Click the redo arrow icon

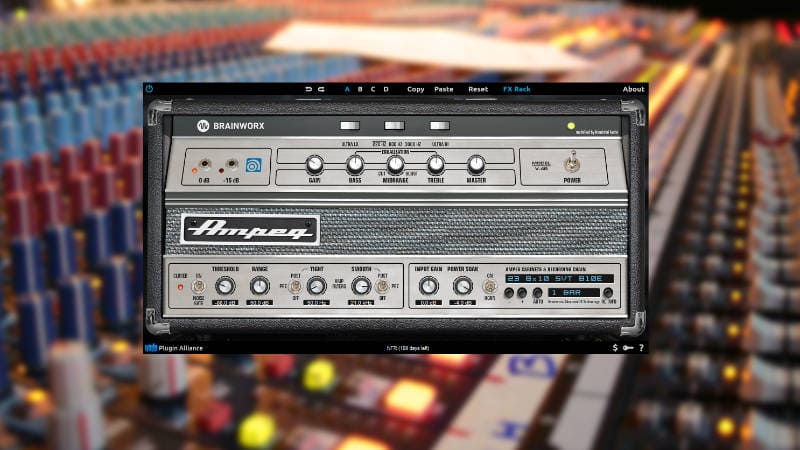pyautogui.click(x=321, y=89)
